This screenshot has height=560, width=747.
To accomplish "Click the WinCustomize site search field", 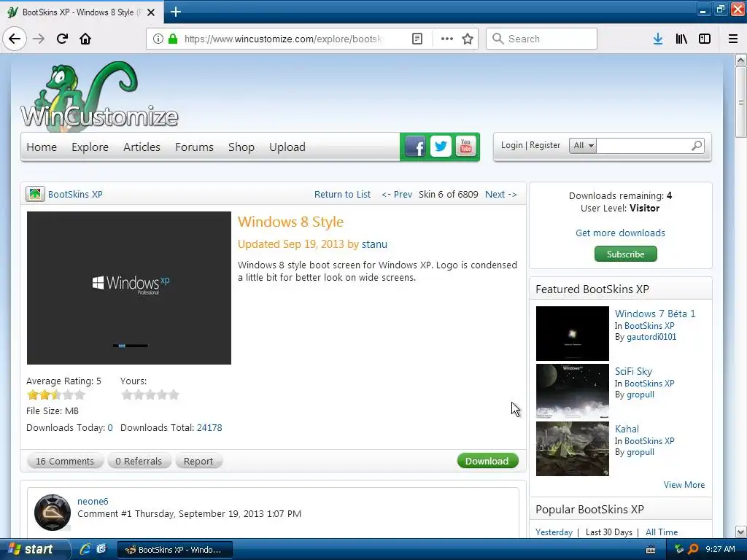I will (643, 145).
